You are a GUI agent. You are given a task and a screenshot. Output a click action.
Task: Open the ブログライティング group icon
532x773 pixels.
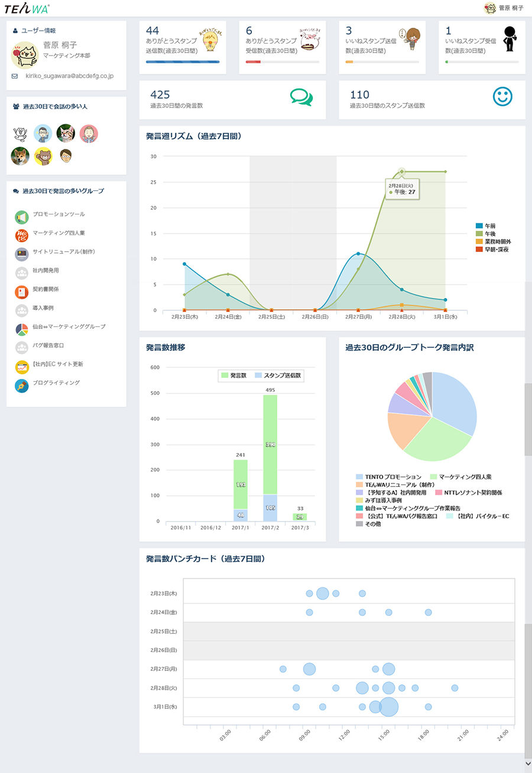pos(22,385)
